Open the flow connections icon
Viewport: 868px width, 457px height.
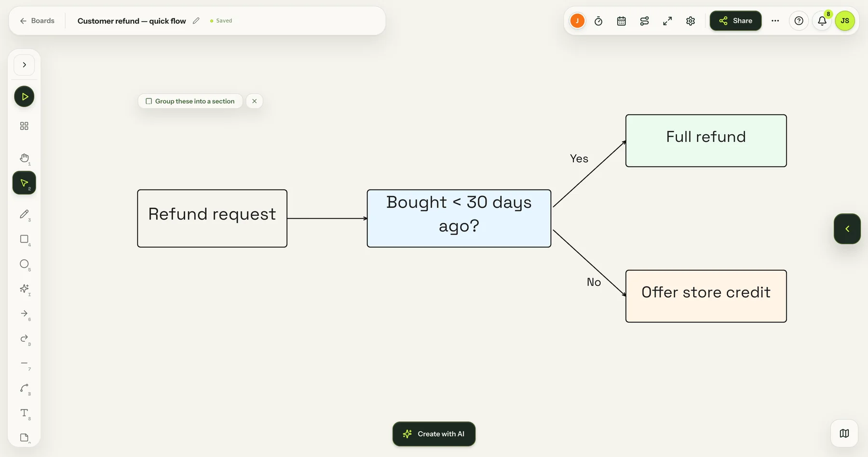tap(645, 21)
